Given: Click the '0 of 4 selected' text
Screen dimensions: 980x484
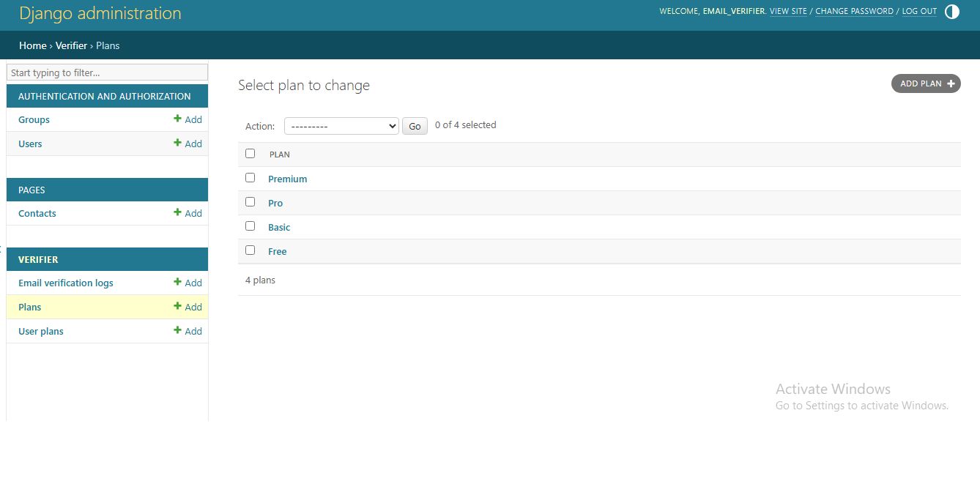Looking at the screenshot, I should [x=466, y=124].
